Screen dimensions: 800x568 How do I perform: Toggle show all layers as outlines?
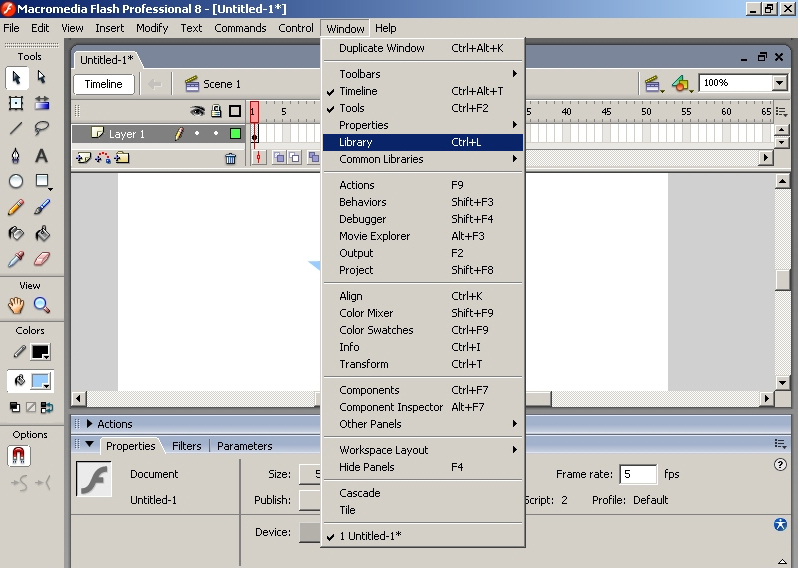pos(235,111)
